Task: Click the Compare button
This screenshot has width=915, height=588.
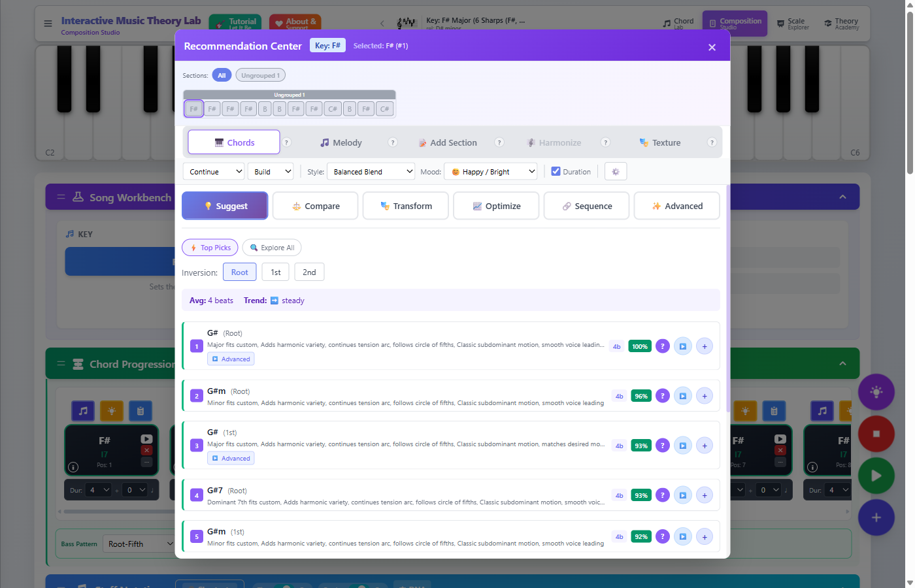Action: click(x=315, y=205)
